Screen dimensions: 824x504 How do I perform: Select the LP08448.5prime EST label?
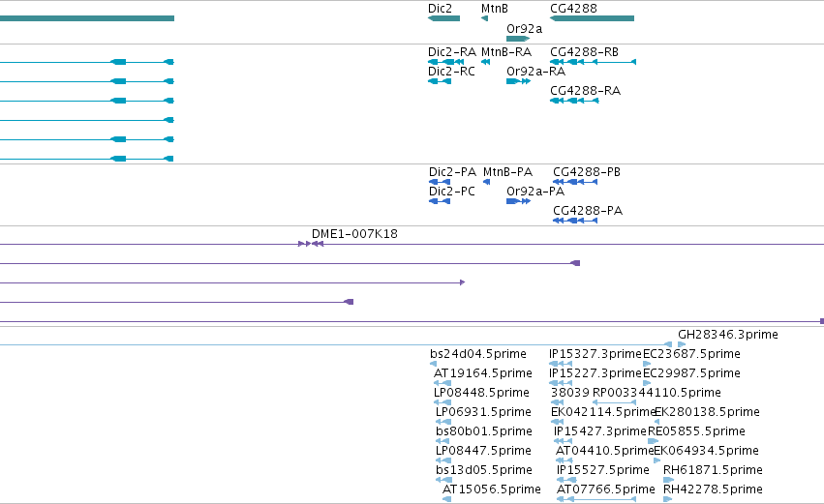pos(481,393)
